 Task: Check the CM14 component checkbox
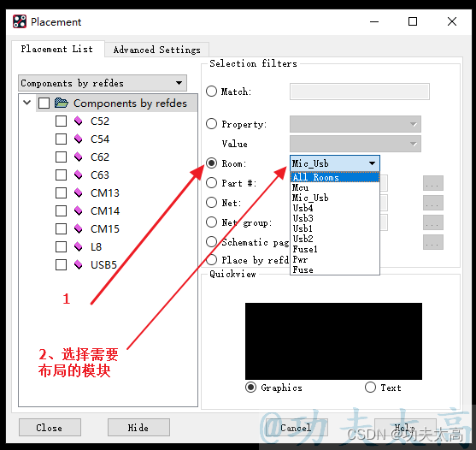click(x=61, y=210)
